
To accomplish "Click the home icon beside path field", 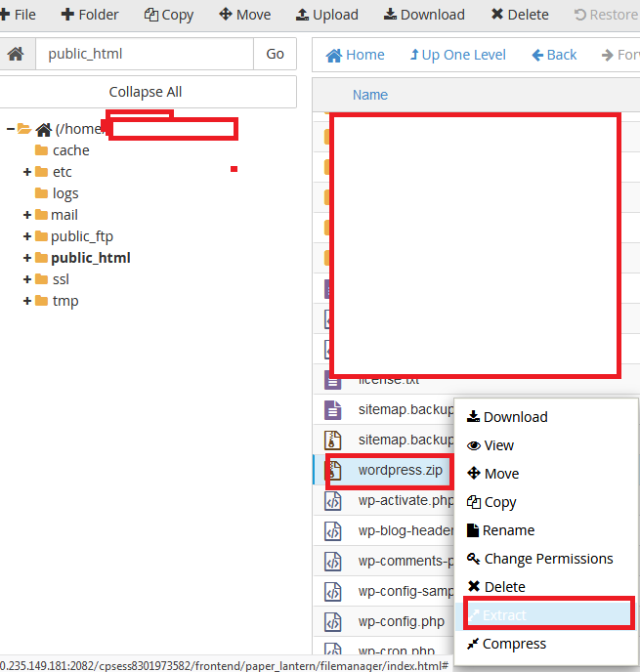I will click(x=16, y=55).
